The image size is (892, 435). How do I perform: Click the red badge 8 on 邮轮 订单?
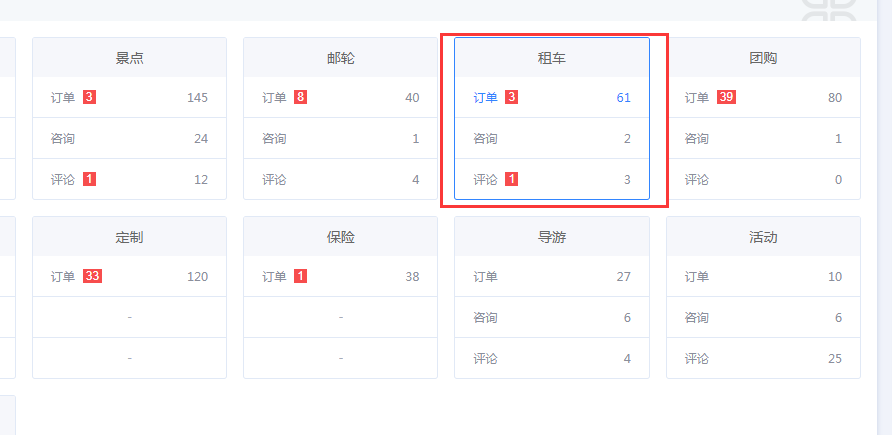point(300,98)
